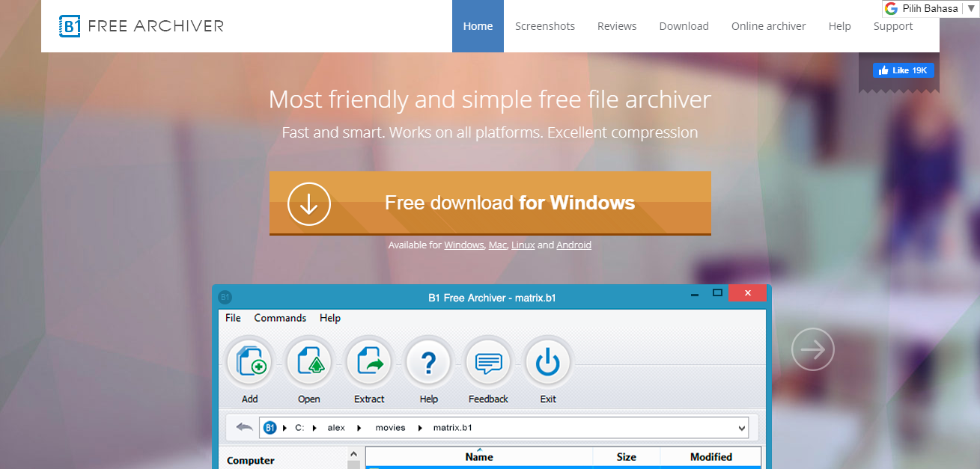
Task: Click Free download for Windows button
Action: coord(490,203)
